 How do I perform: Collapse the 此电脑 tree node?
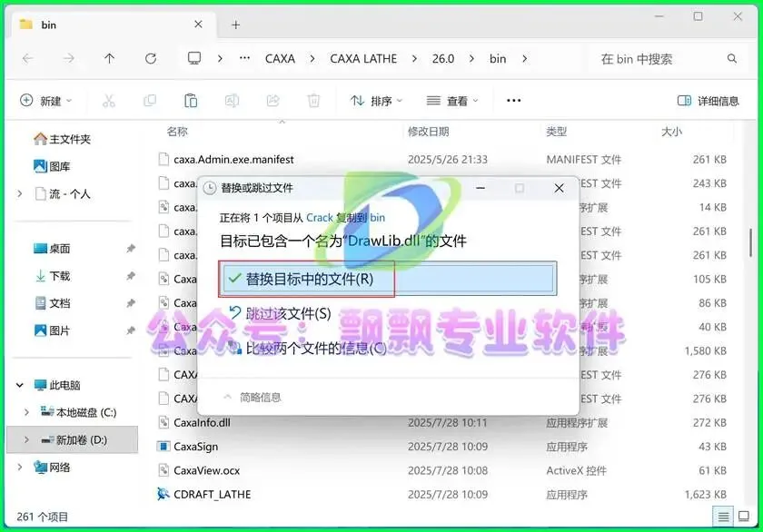click(19, 385)
